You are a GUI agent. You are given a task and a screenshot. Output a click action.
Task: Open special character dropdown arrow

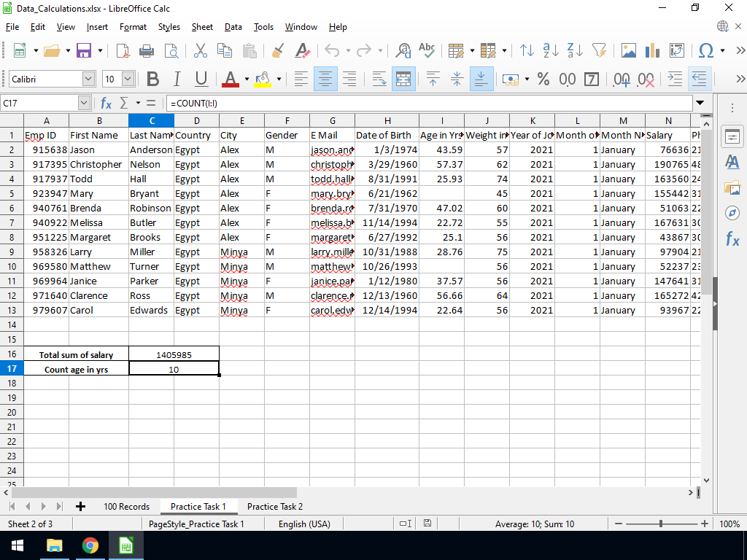722,50
